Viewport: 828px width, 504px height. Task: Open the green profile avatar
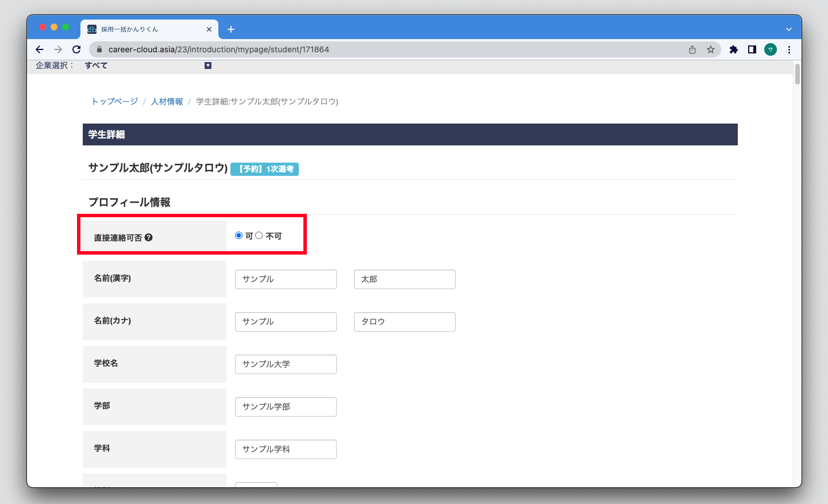(x=771, y=49)
